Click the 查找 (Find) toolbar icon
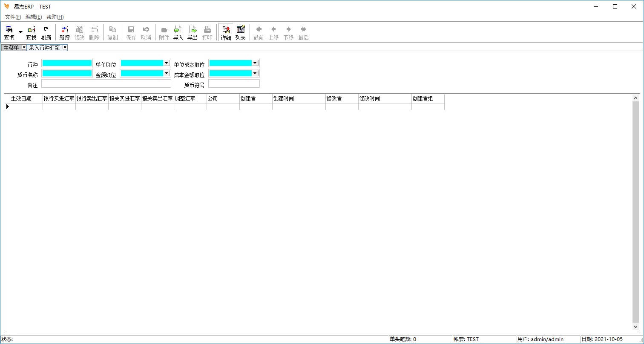The height and width of the screenshot is (344, 644). [x=32, y=32]
